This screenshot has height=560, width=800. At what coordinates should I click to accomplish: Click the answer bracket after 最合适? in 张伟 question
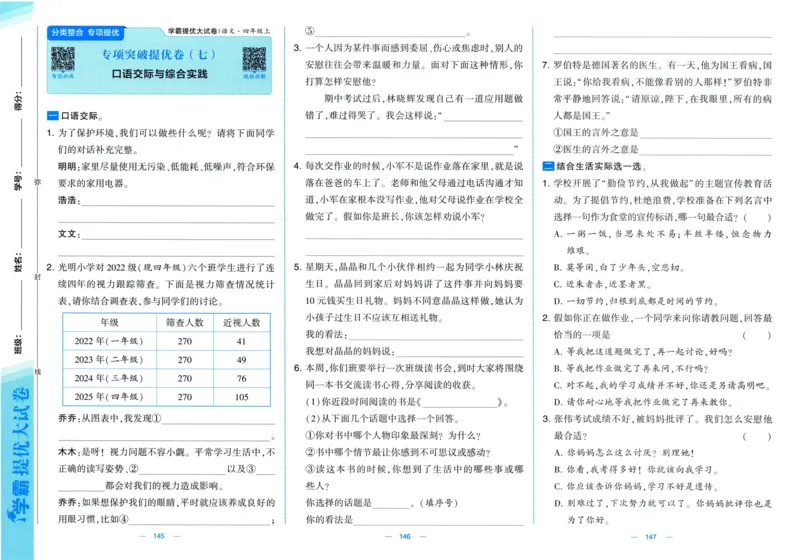(x=757, y=436)
